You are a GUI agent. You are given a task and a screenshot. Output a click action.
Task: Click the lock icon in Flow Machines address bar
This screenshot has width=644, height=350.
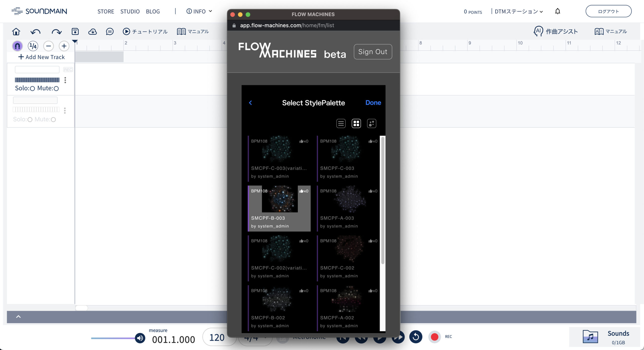[x=234, y=25]
